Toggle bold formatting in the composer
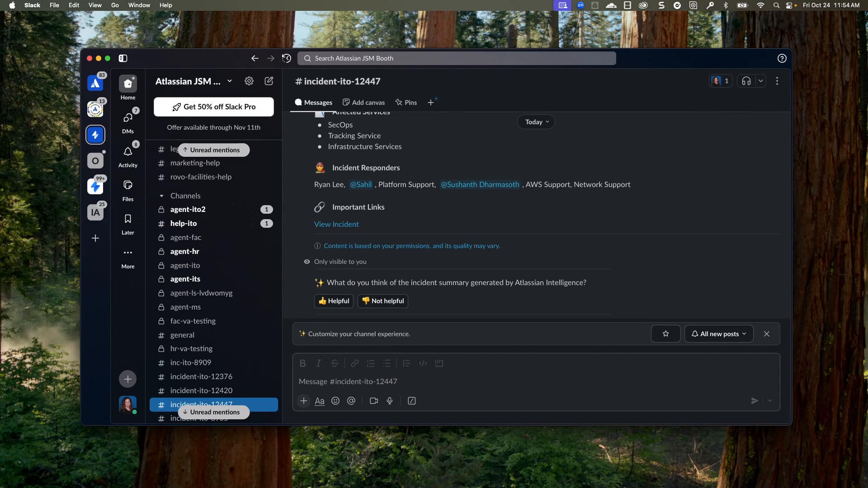Screen dimensions: 868x488 tap(302, 363)
